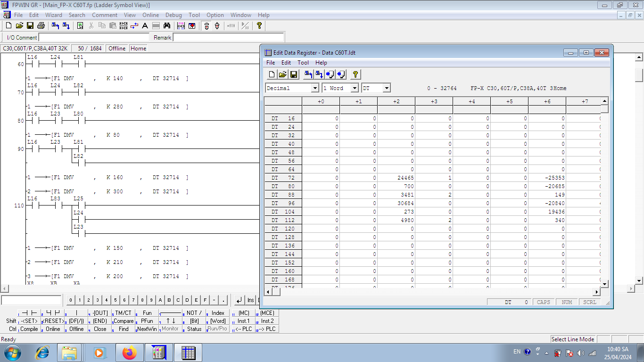The width and height of the screenshot is (644, 362).
Task: Click Download to PLC icon in Data Register window
Action: coord(319,74)
